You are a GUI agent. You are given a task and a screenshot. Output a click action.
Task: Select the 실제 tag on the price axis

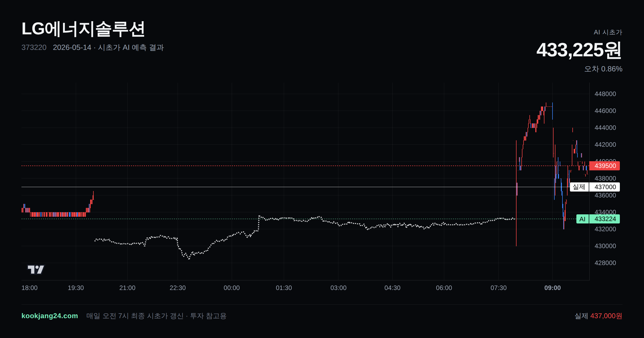click(x=579, y=187)
